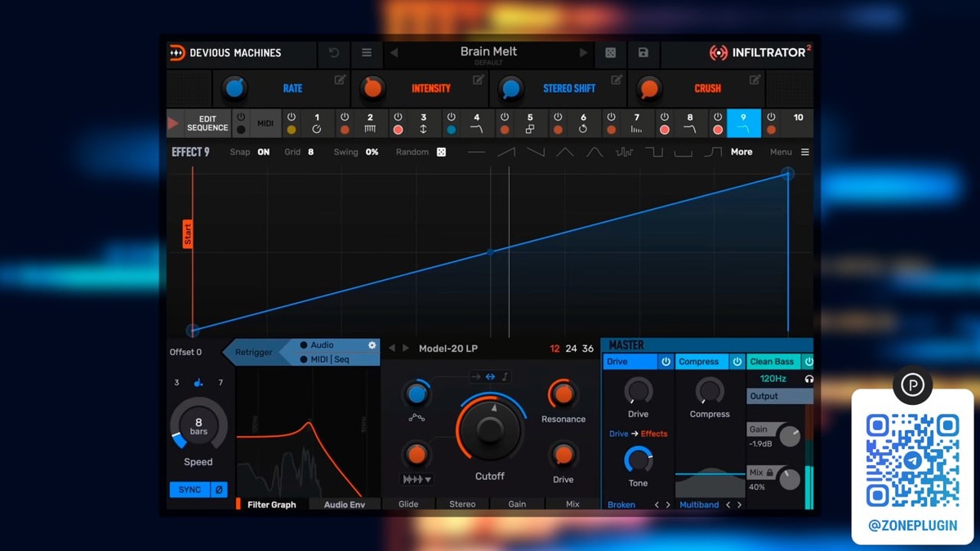The width and height of the screenshot is (980, 551).
Task: Click the Resonance knob
Action: point(563,394)
